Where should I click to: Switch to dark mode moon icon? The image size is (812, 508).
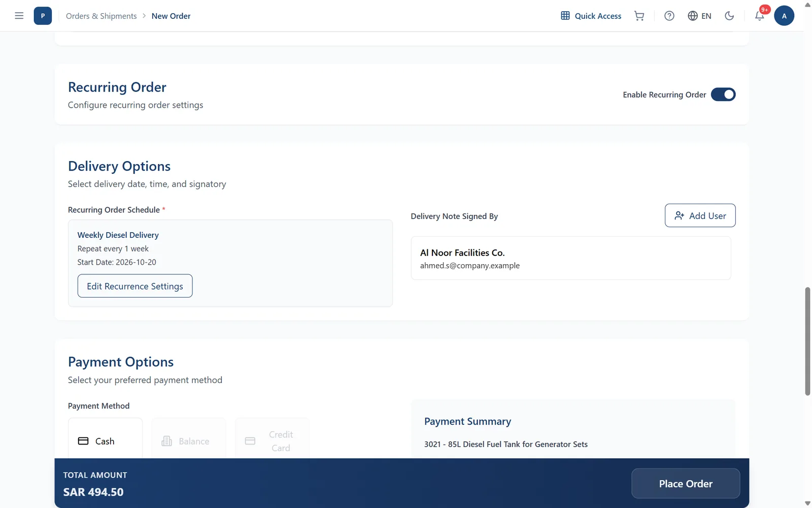(x=729, y=16)
